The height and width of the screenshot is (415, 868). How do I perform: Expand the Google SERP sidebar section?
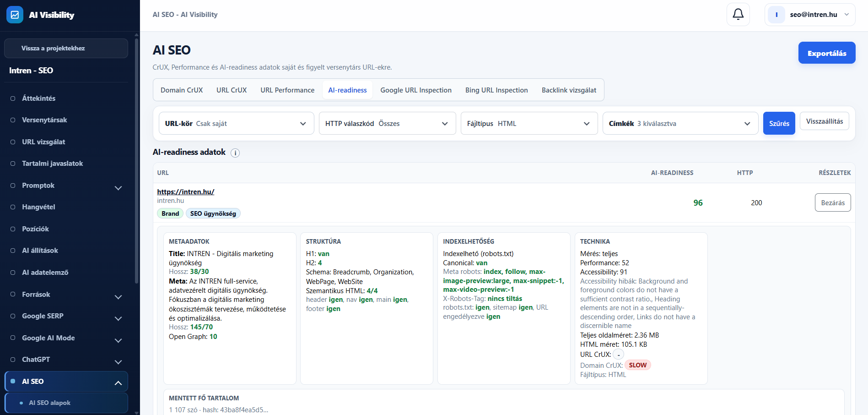(x=118, y=318)
